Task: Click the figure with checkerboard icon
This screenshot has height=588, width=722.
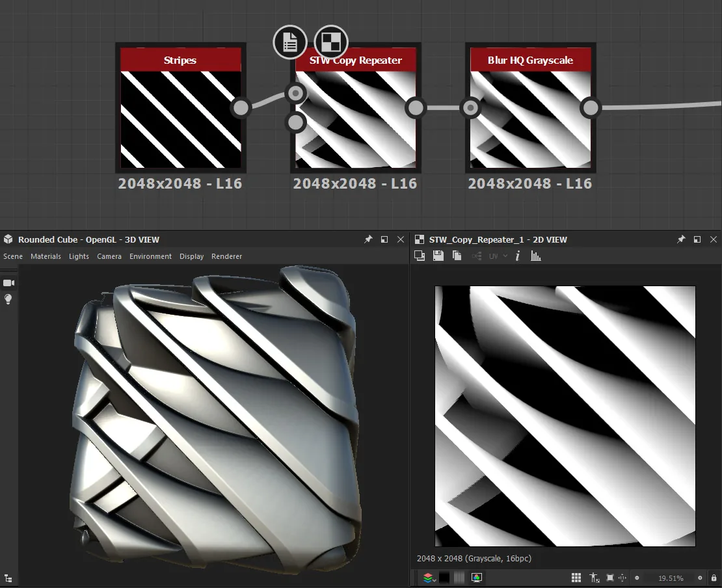Action: [595, 578]
